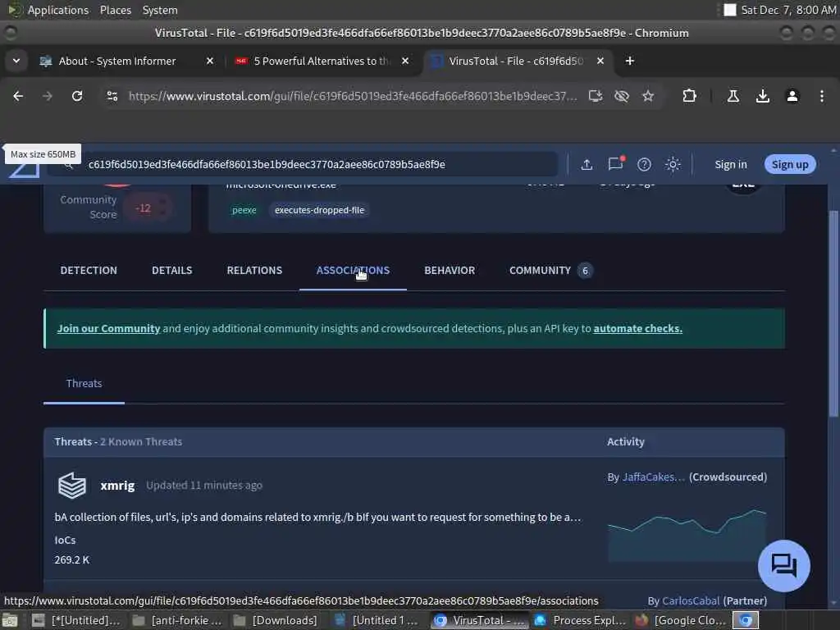
Task: Open the System menu
Action: pos(160,10)
